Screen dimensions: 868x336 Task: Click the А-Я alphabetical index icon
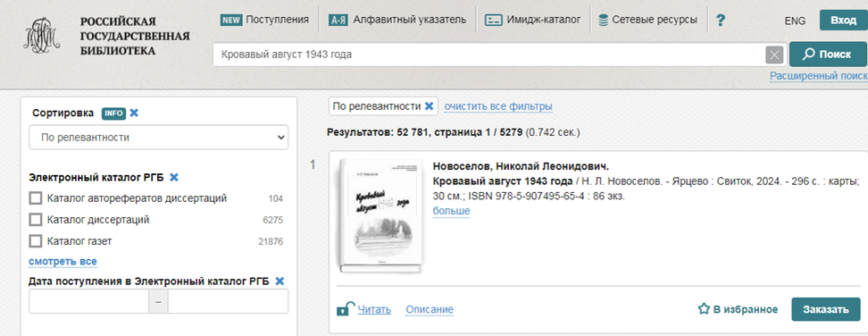pyautogui.click(x=338, y=21)
